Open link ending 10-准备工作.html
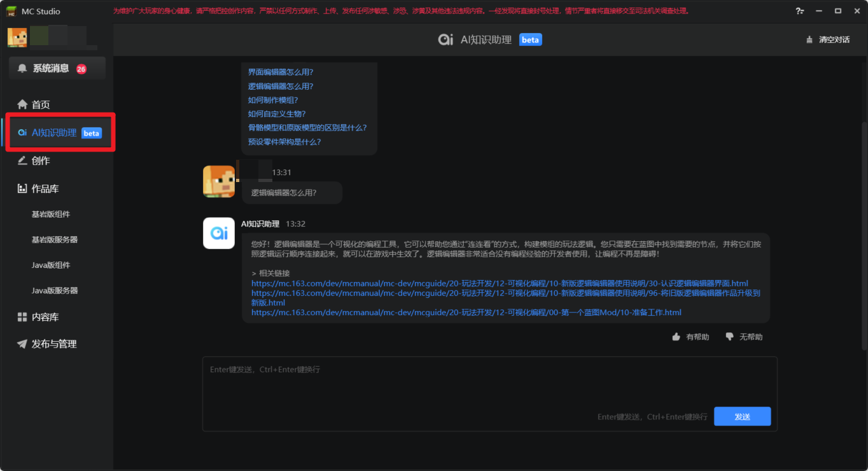Screen dimensions: 868x471 coord(466,313)
